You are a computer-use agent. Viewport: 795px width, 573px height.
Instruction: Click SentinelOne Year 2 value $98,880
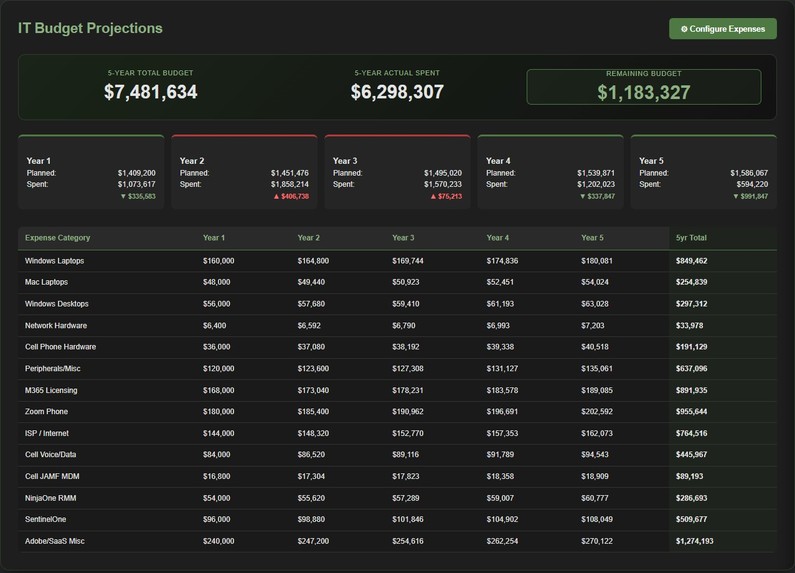(311, 520)
